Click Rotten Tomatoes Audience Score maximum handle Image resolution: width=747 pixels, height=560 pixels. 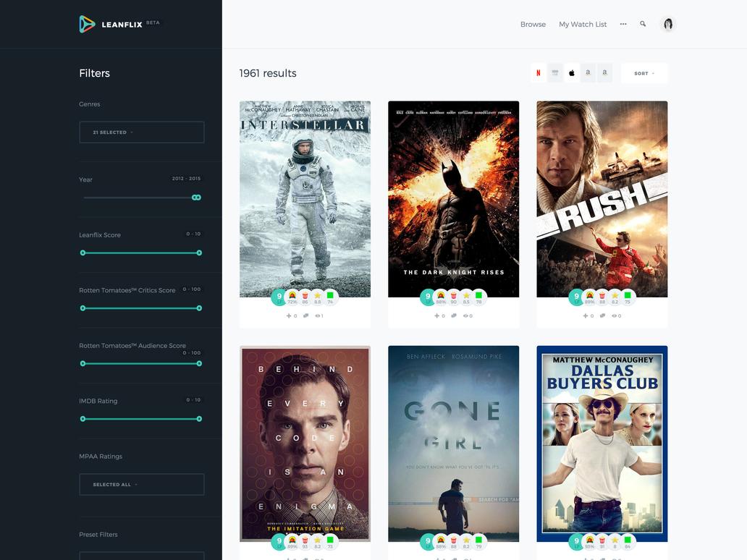(x=199, y=363)
